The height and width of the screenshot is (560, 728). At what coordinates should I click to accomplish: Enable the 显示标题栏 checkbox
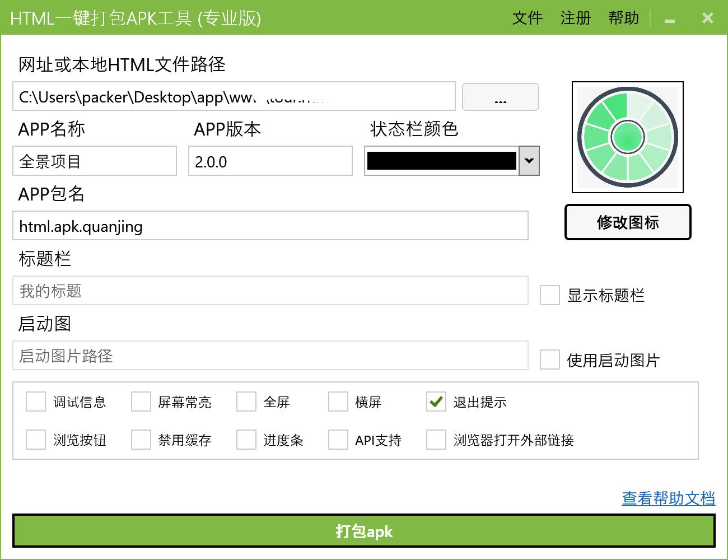[549, 295]
